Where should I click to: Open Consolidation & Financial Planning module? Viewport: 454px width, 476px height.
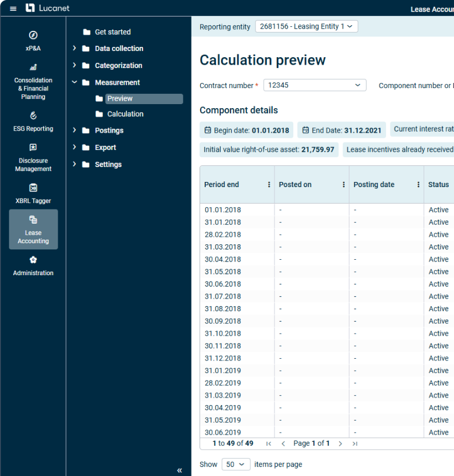click(x=33, y=82)
